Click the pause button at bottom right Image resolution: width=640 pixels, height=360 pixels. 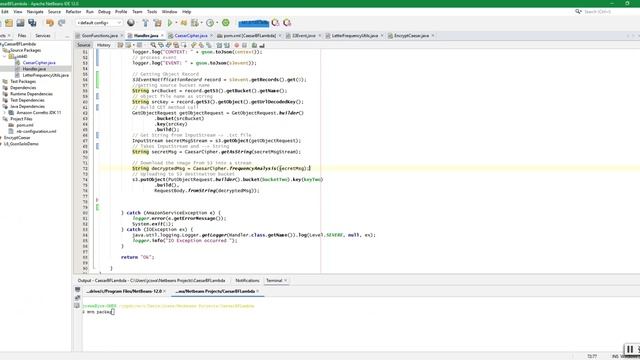[x=630, y=349]
